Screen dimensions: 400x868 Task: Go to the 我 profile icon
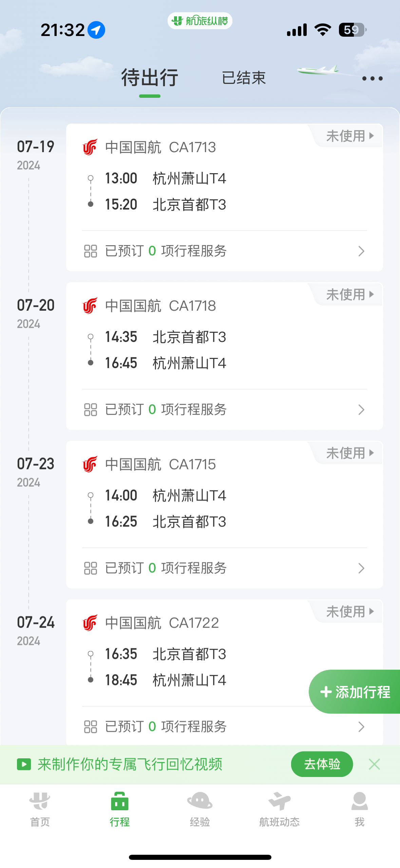[360, 801]
